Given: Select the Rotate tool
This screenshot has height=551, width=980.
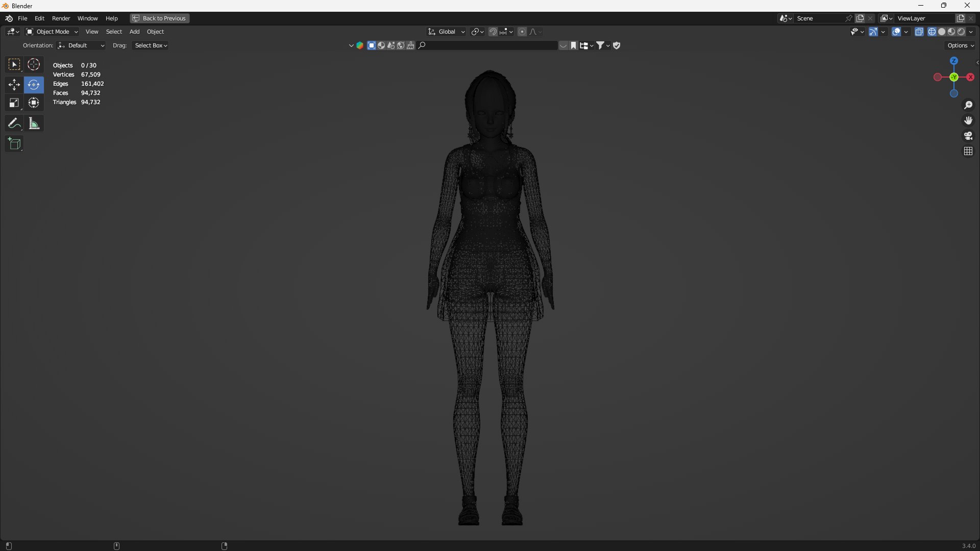Looking at the screenshot, I should pyautogui.click(x=34, y=85).
